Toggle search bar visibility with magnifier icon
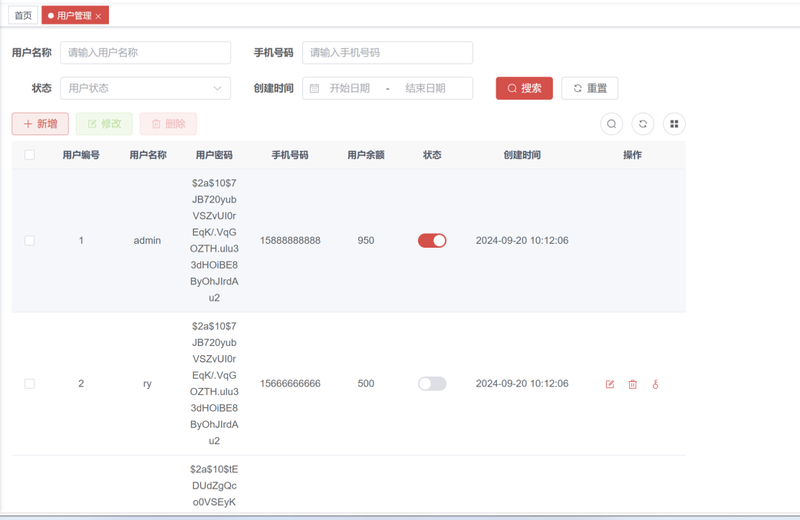This screenshot has width=800, height=520. point(611,124)
